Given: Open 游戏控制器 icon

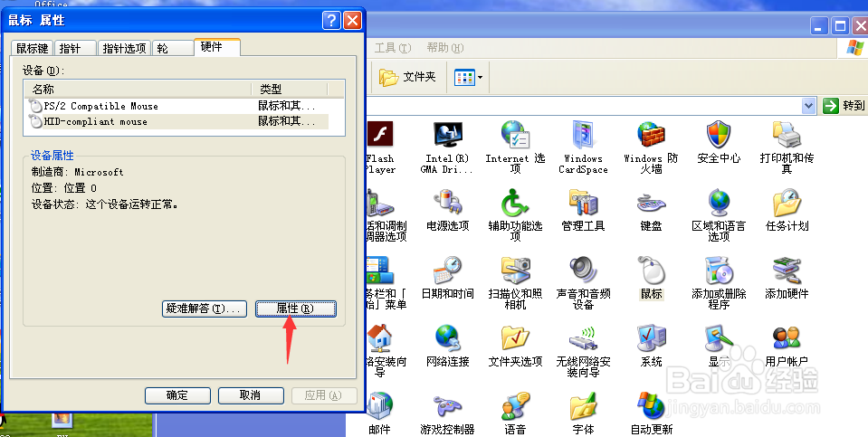Looking at the screenshot, I should [x=447, y=407].
